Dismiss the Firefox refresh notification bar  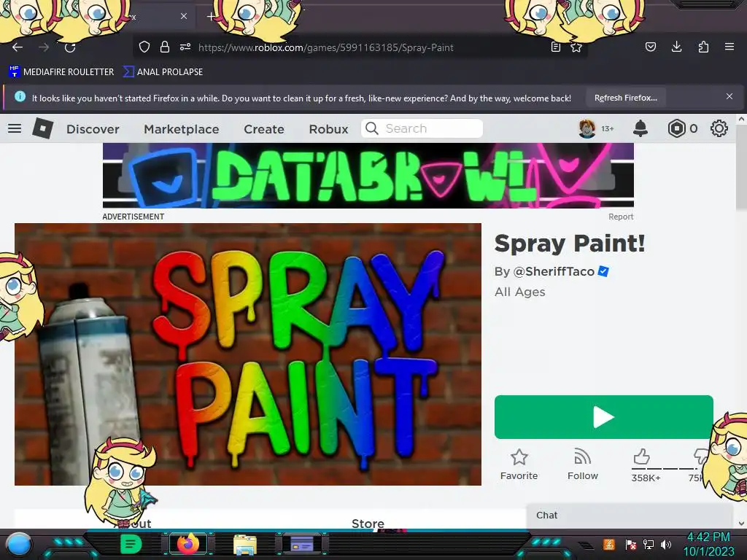pyautogui.click(x=729, y=97)
